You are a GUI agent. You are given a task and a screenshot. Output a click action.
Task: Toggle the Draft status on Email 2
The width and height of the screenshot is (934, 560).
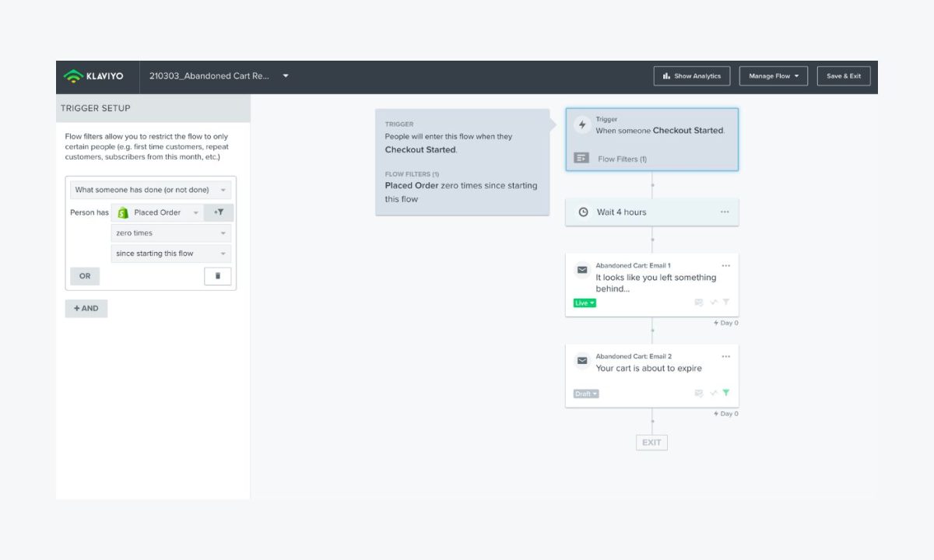coord(585,394)
